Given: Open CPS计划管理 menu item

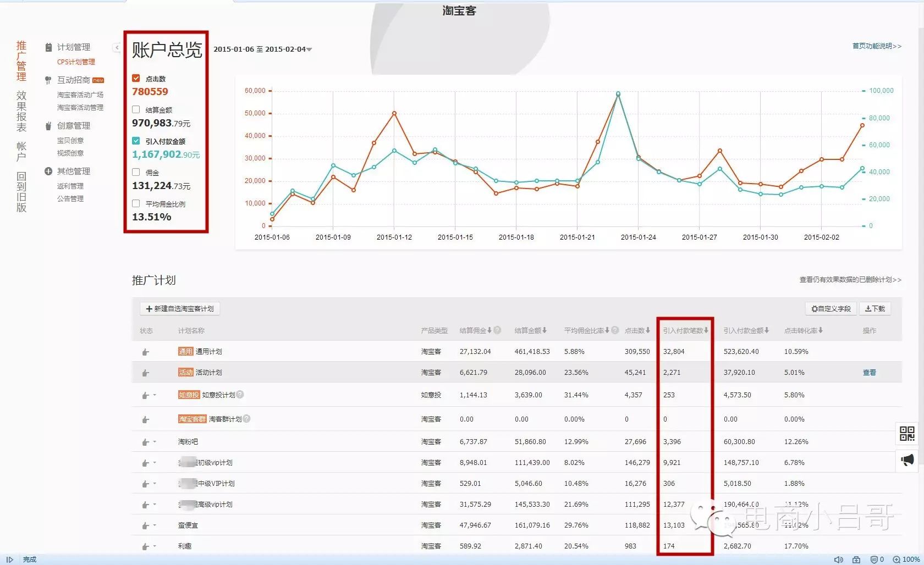Looking at the screenshot, I should [76, 62].
